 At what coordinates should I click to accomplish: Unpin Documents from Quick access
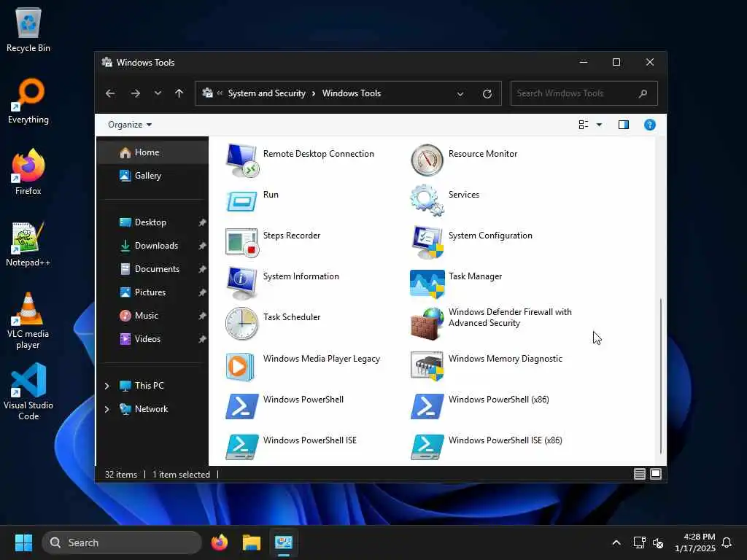click(x=202, y=269)
